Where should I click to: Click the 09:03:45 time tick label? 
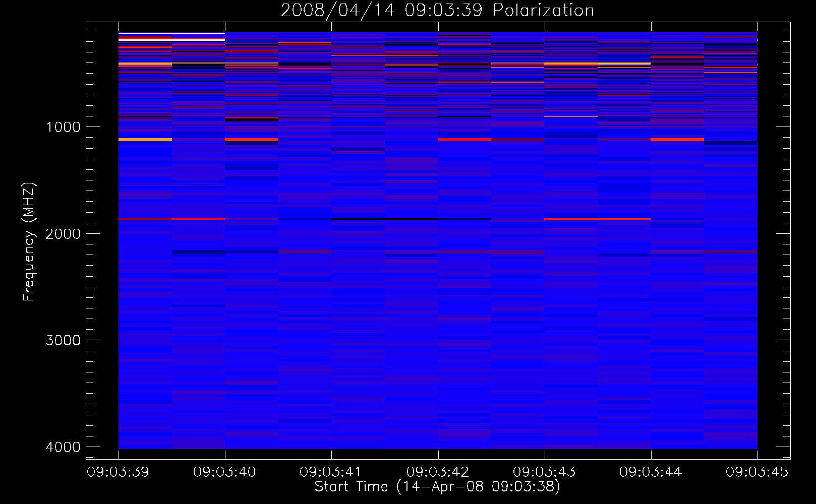coord(757,472)
